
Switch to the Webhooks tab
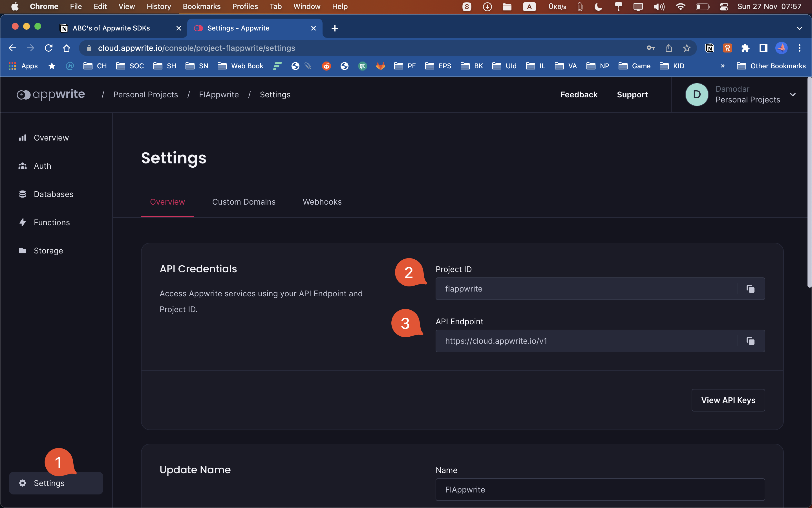click(x=322, y=202)
